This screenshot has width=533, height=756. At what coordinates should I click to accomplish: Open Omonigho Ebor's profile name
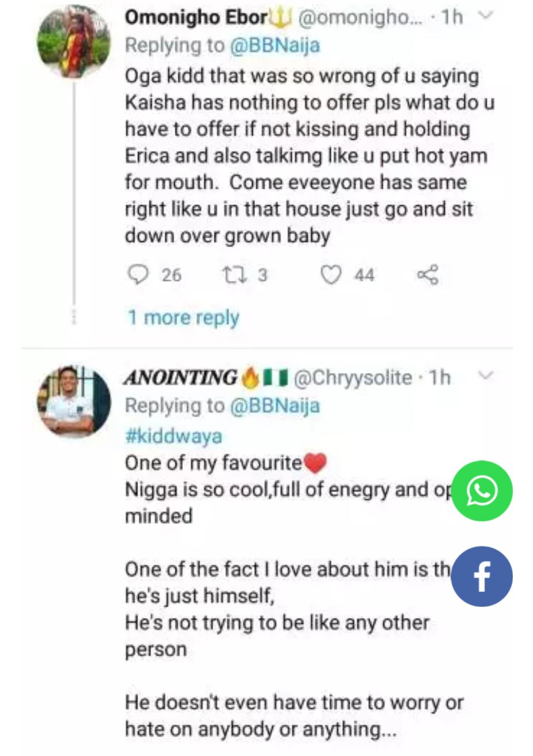pyautogui.click(x=196, y=17)
